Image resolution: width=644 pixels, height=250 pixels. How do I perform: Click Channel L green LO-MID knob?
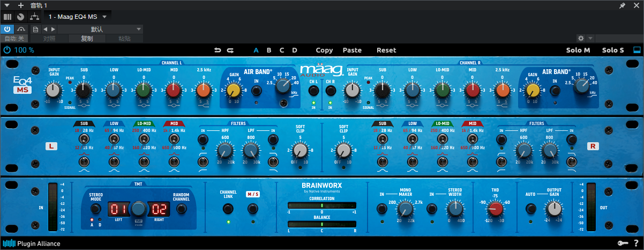pos(143,90)
